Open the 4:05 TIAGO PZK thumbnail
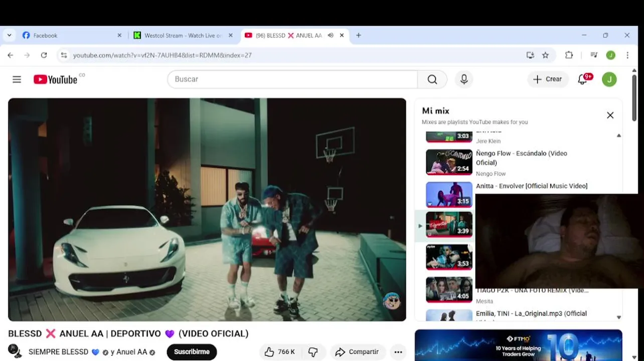644x361 pixels. point(449,290)
